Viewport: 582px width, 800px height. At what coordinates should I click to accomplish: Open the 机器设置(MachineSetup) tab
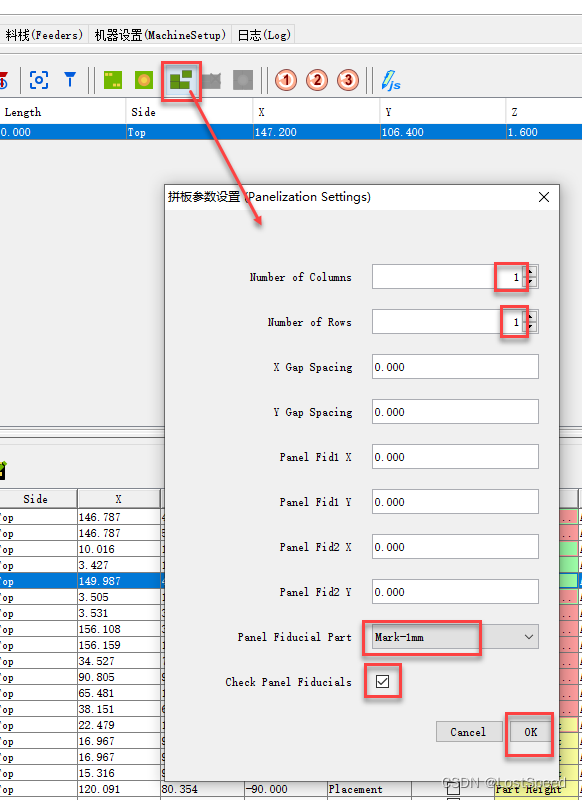160,35
